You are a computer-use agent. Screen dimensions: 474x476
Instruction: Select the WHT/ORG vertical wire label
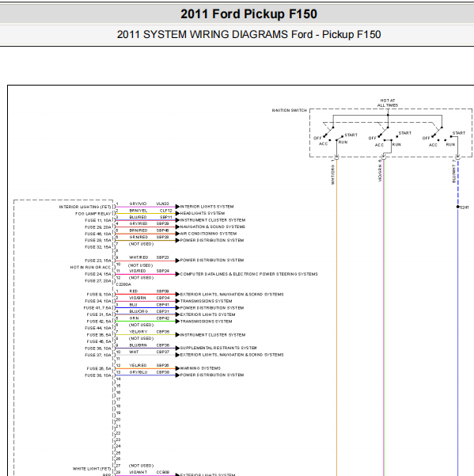pyautogui.click(x=332, y=174)
